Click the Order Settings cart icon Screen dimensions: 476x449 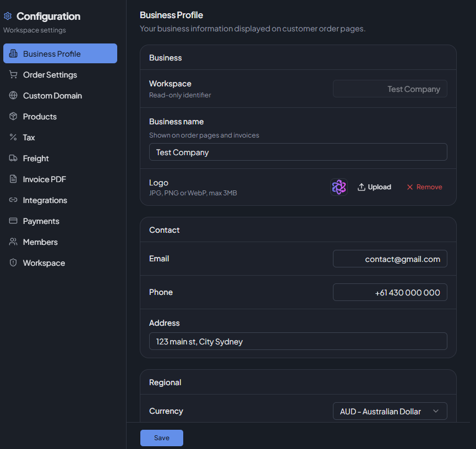[x=13, y=74]
